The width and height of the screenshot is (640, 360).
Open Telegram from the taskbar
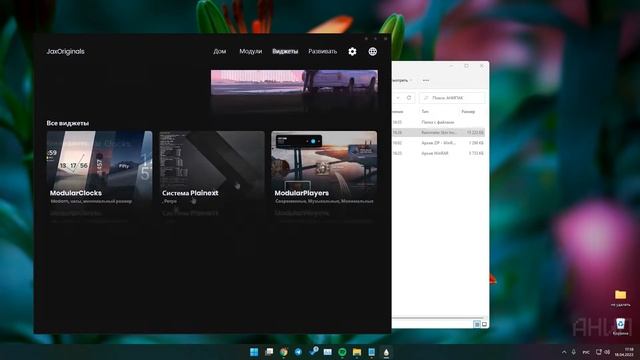click(x=298, y=352)
